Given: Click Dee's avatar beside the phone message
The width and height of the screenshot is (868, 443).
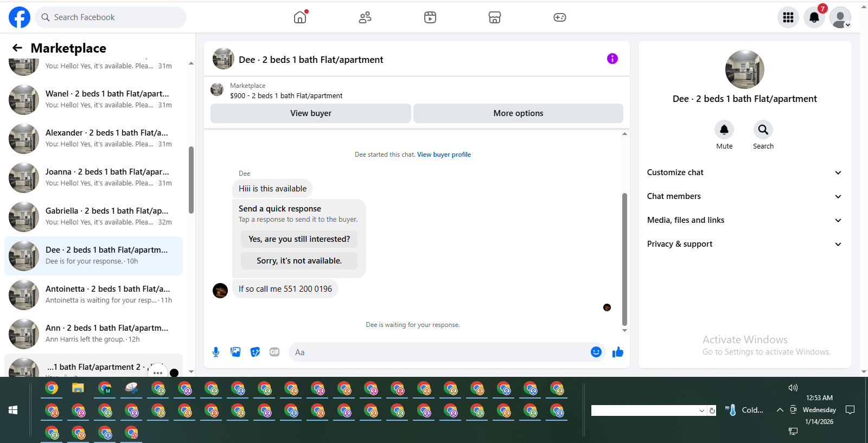Looking at the screenshot, I should (x=220, y=291).
